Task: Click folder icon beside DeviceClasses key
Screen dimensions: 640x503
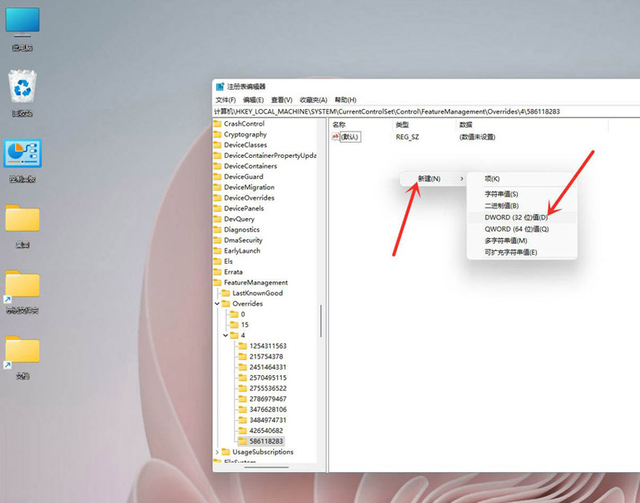Action: click(218, 145)
